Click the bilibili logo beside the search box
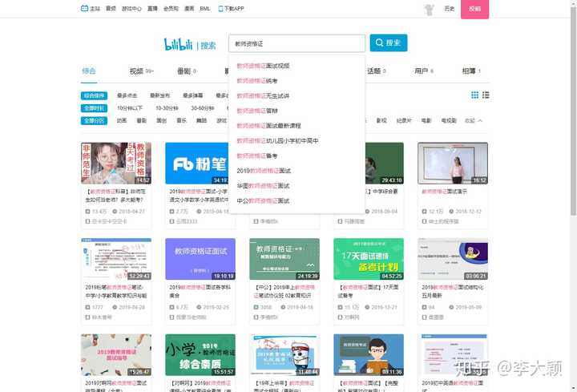This screenshot has width=577, height=392. (178, 44)
